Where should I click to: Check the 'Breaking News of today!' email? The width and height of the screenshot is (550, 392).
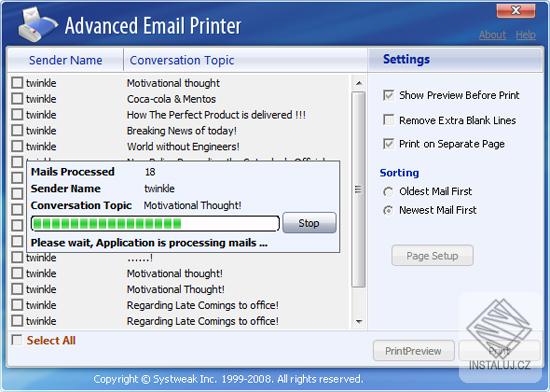click(x=17, y=130)
